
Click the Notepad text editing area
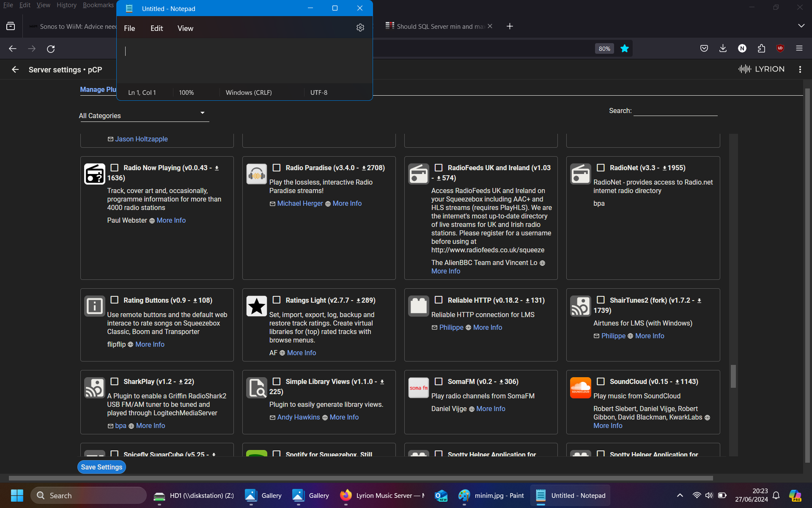tap(244, 61)
